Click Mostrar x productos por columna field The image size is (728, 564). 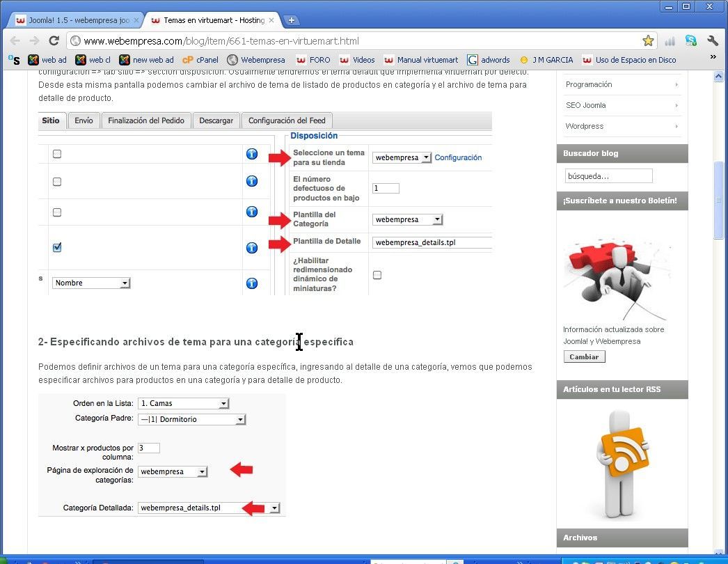[x=148, y=448]
